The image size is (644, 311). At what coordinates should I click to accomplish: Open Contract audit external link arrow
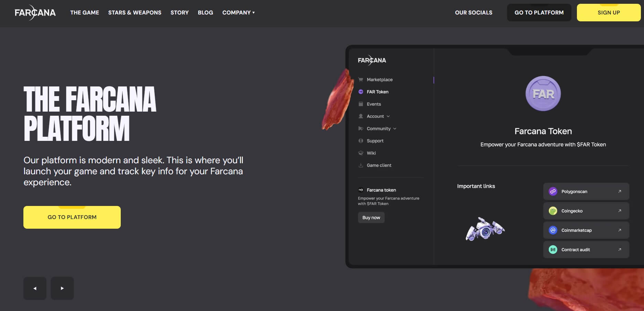[620, 250]
